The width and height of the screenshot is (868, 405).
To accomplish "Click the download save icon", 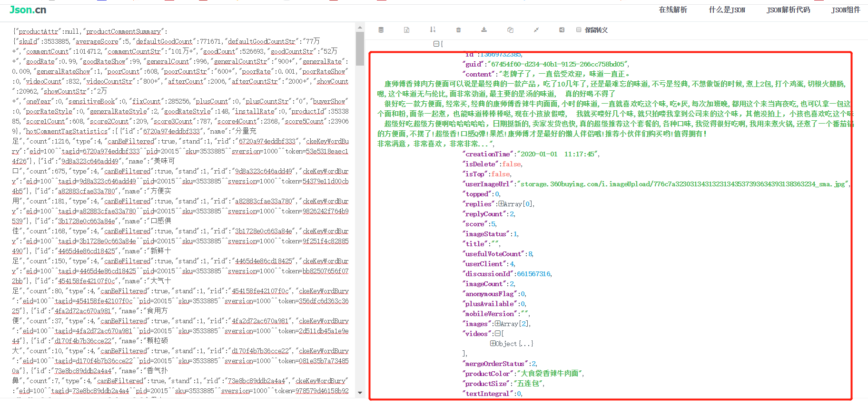I will point(484,29).
